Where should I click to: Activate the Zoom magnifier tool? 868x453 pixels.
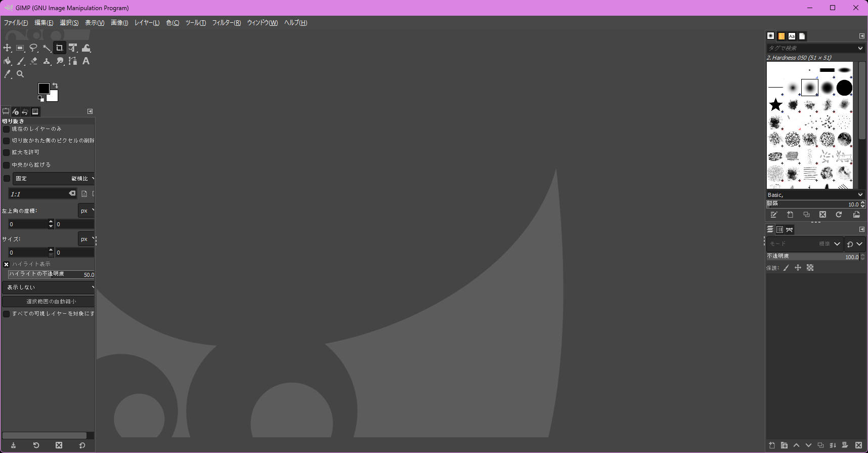(x=20, y=74)
